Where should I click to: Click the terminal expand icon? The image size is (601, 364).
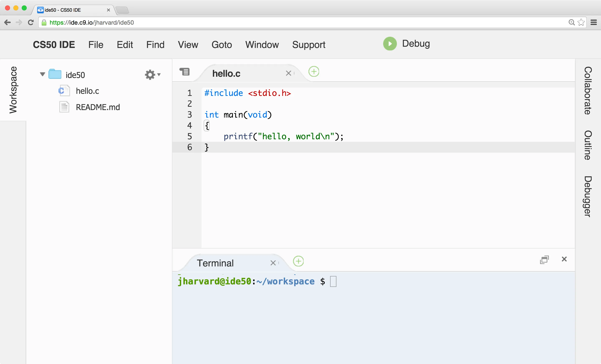pos(544,259)
